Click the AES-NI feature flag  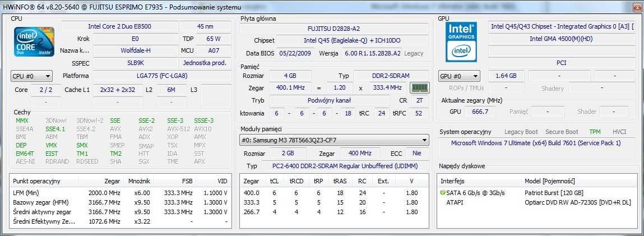click(x=25, y=161)
